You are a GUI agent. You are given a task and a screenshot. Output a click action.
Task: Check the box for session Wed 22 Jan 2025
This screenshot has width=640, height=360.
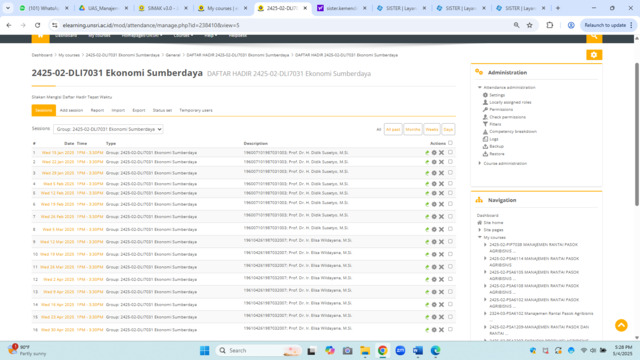point(450,162)
